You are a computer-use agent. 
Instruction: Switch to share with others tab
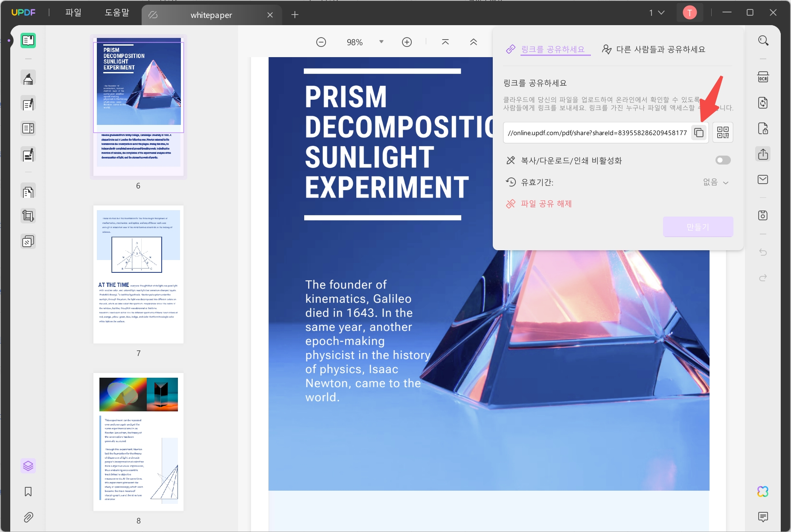(x=654, y=49)
